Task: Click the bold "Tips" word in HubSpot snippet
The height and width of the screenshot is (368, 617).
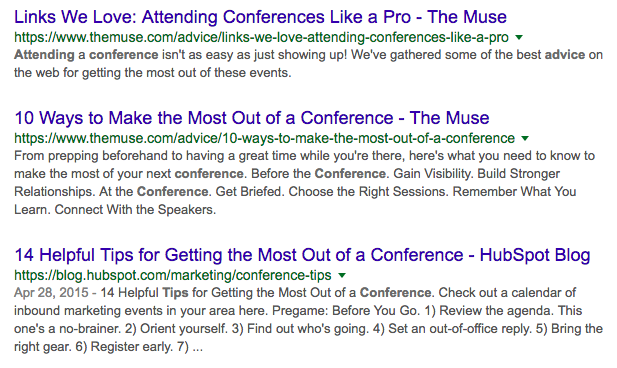Action: tap(175, 293)
